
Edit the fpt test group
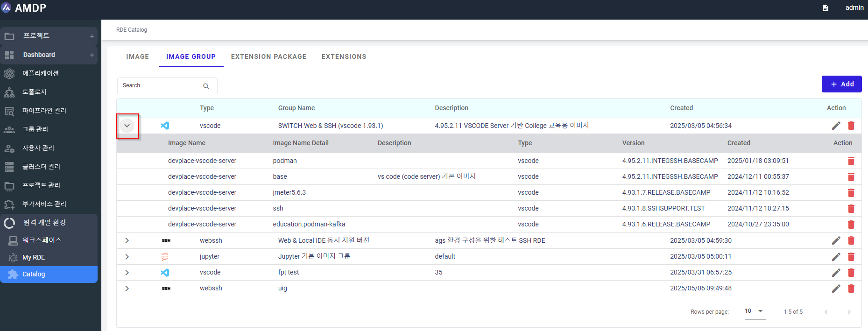(836, 273)
